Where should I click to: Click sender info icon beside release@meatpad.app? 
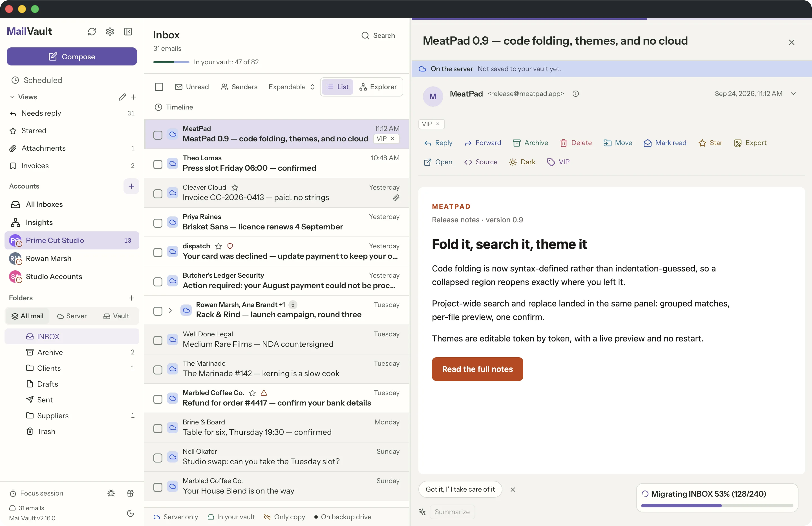tap(575, 94)
